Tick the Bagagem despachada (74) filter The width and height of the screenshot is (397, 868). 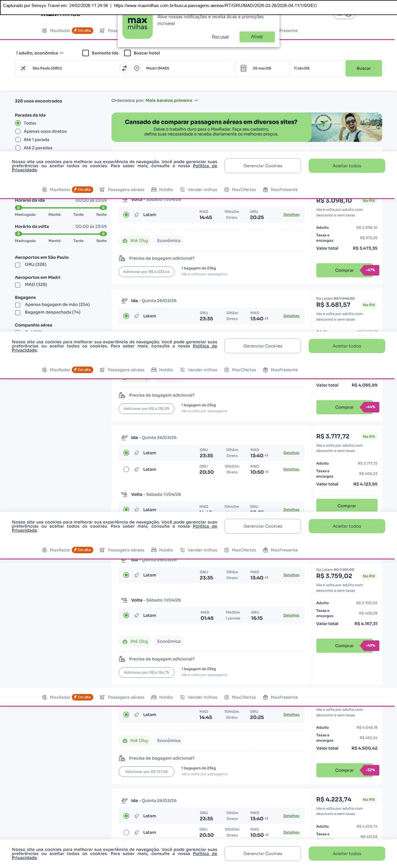point(18,313)
